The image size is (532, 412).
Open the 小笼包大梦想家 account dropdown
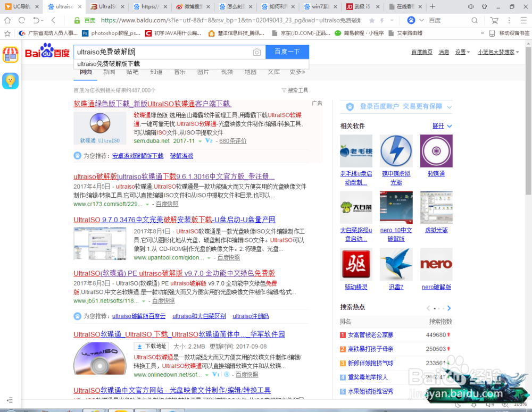coord(498,52)
